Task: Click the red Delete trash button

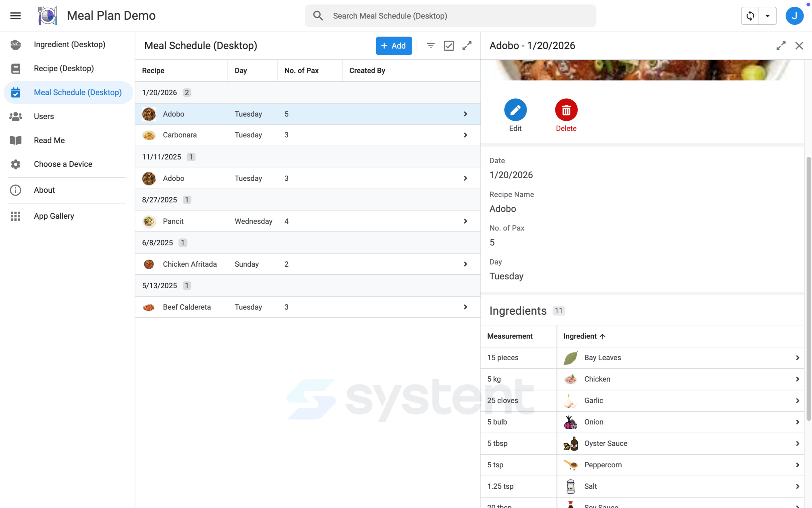Action: pos(566,110)
